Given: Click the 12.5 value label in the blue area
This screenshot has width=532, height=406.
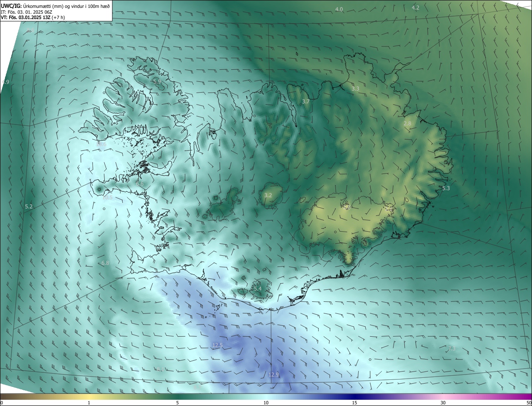Looking at the screenshot, I should (217, 345).
